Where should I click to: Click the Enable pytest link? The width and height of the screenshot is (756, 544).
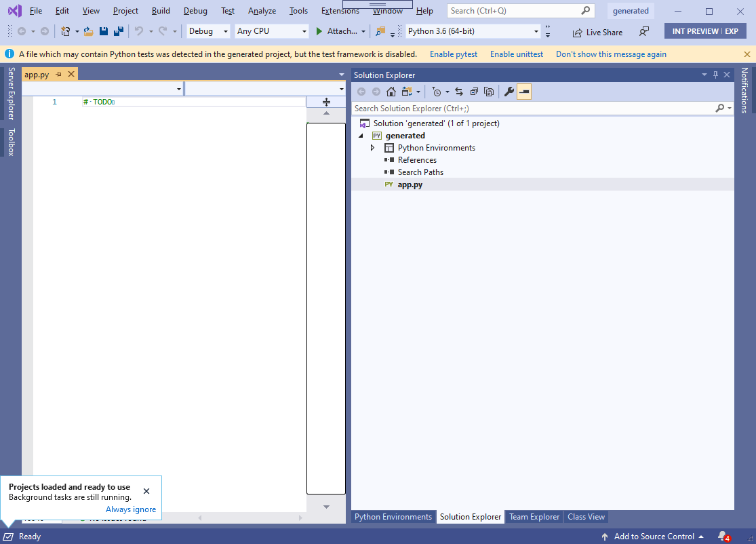pos(453,54)
